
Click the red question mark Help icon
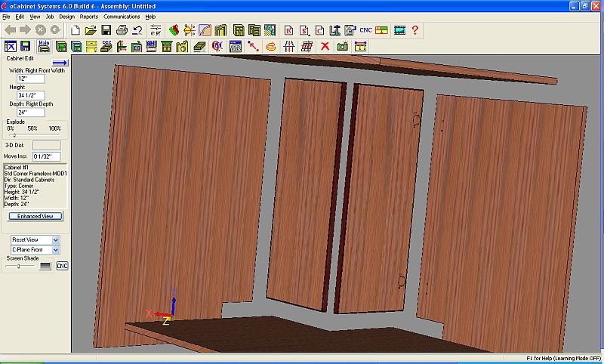click(414, 30)
